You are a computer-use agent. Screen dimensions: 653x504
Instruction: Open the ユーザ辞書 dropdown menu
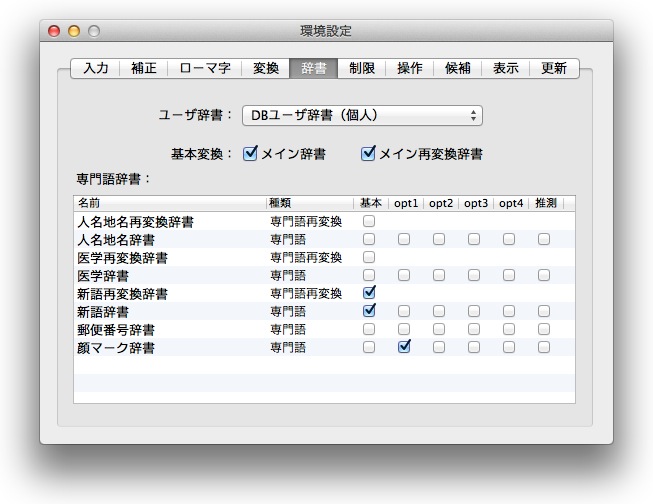coord(362,116)
